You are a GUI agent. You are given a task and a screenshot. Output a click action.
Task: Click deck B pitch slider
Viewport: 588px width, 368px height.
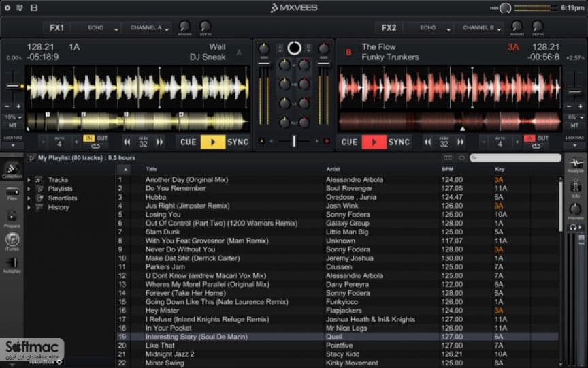(574, 91)
